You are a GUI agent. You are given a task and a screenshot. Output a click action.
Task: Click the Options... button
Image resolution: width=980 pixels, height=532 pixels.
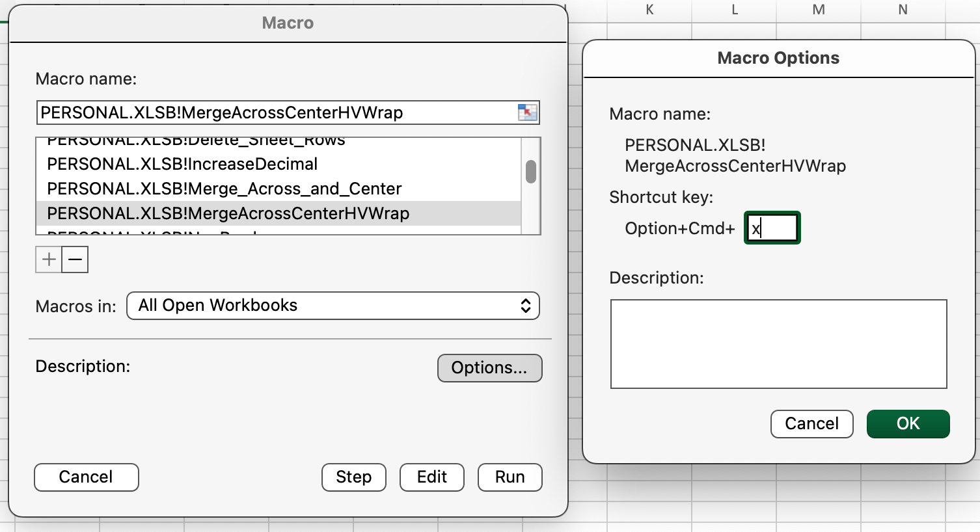[489, 368]
